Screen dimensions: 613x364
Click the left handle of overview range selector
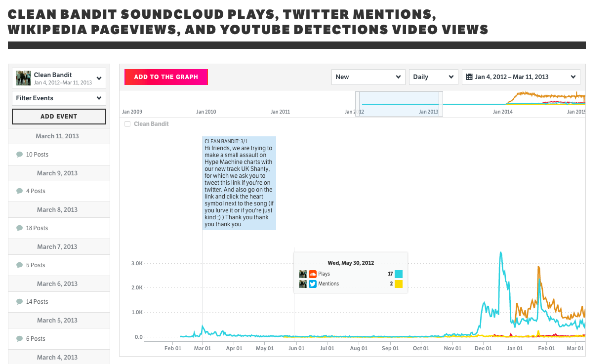coord(358,104)
